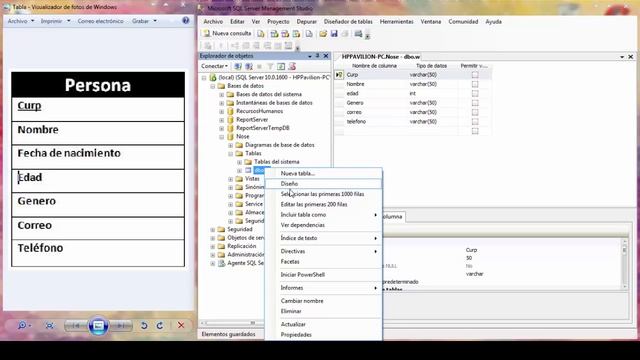
Task: Select the ReportServerTempDB database
Action: (262, 128)
